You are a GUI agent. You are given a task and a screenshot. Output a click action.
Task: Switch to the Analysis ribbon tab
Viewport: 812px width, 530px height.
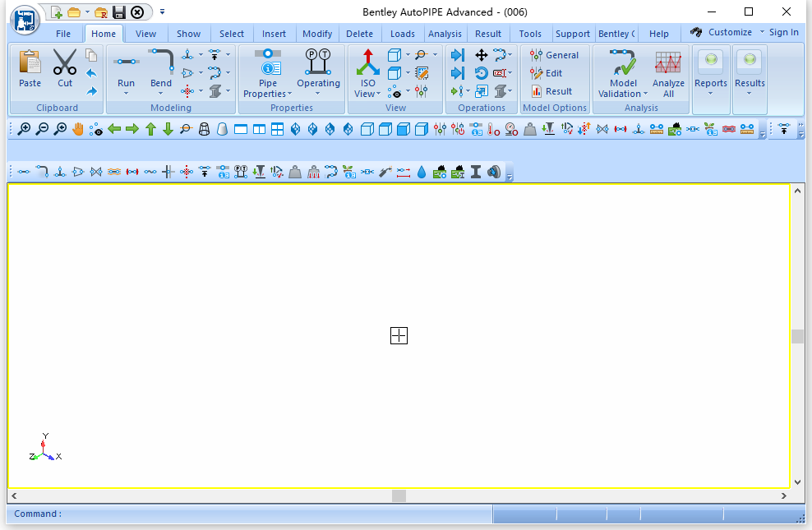(445, 34)
